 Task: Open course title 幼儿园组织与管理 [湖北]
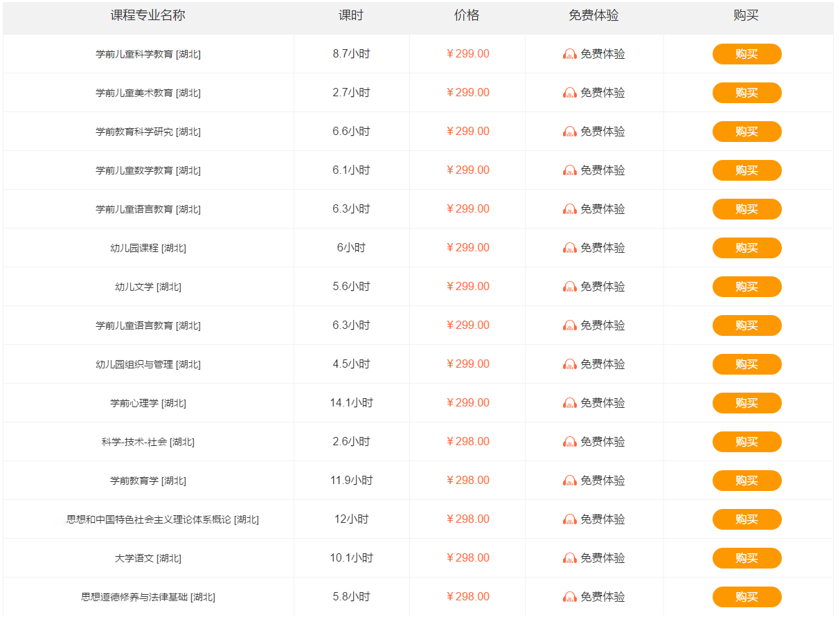click(148, 364)
